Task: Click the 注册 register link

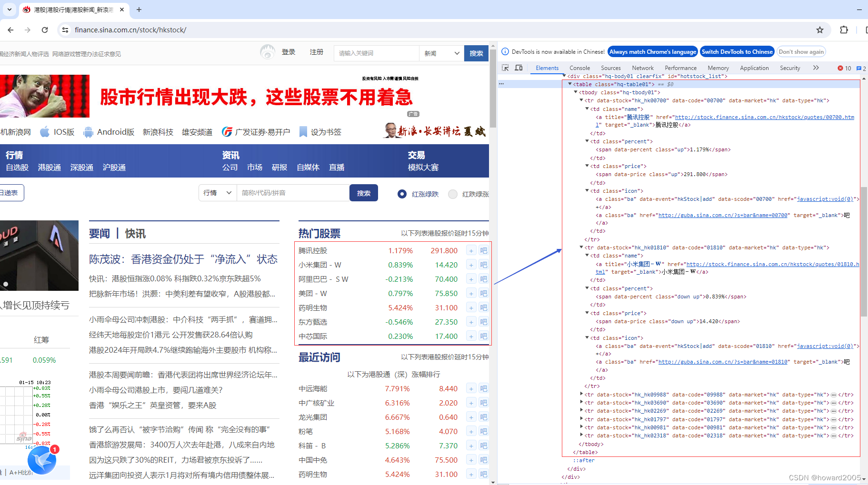Action: (316, 52)
